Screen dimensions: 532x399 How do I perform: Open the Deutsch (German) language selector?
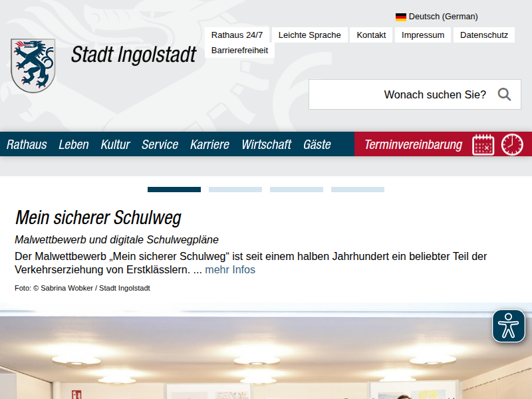click(x=442, y=17)
